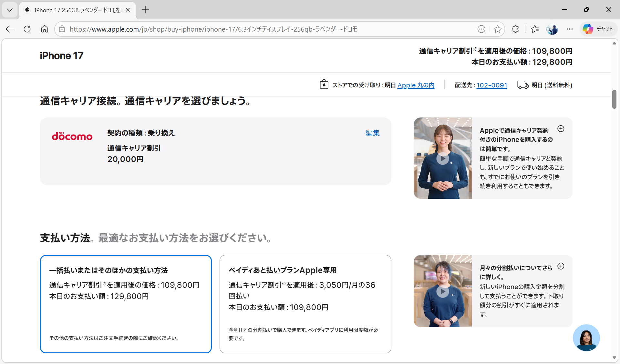Select the ペイディあと払いプラン payment option

click(x=305, y=304)
